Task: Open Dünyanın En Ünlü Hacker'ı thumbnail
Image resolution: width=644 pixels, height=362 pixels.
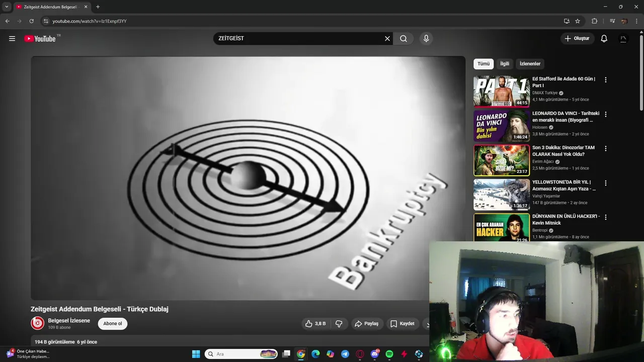Action: pos(501,228)
